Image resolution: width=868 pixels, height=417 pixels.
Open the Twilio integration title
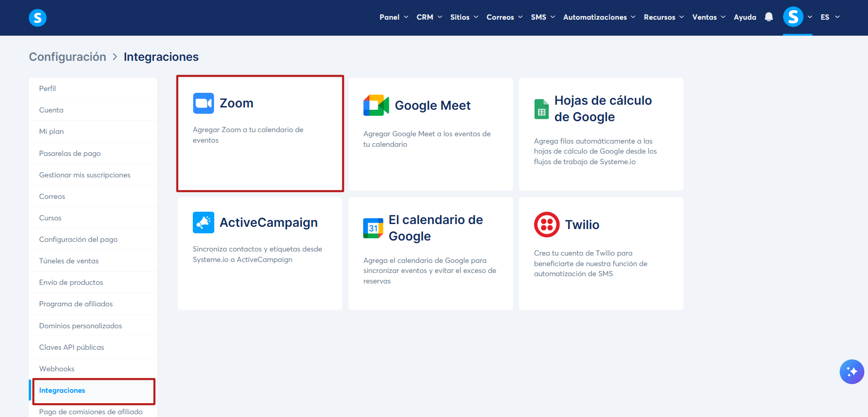click(582, 225)
